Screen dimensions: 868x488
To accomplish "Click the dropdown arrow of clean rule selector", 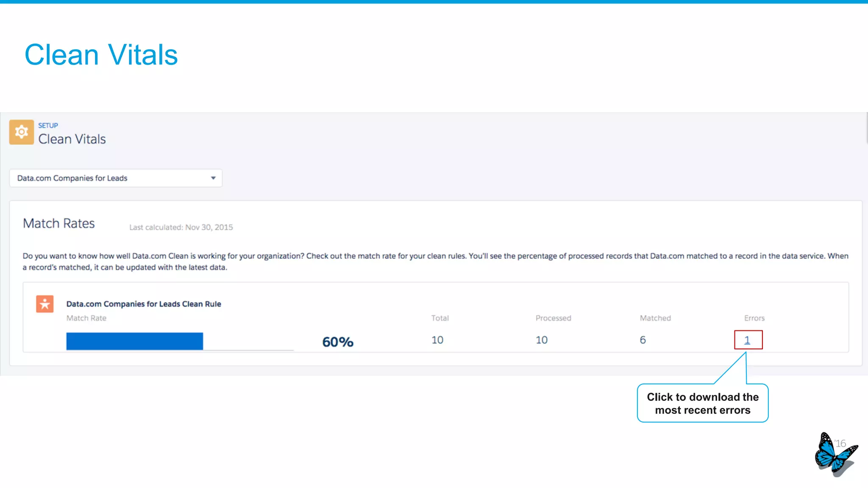I will [213, 178].
